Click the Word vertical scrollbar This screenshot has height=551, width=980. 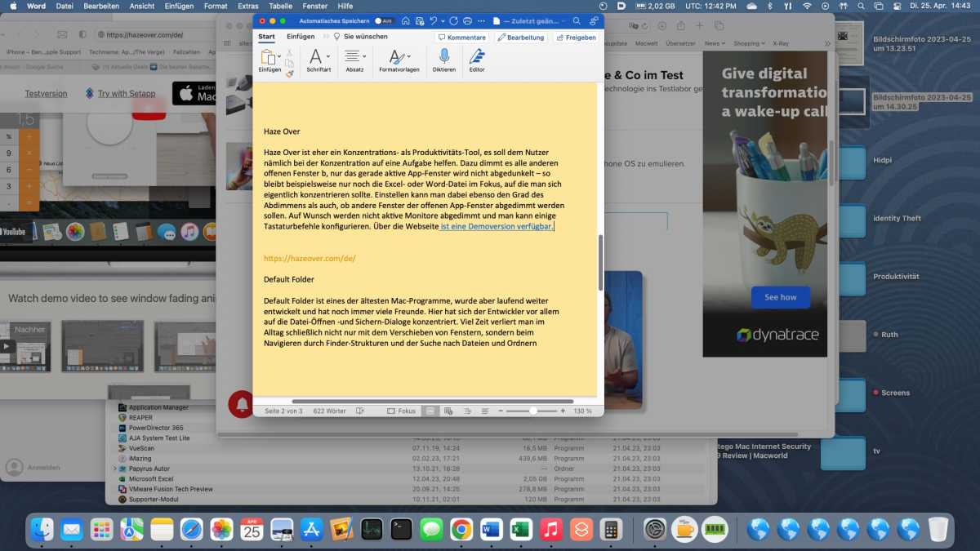coord(600,263)
